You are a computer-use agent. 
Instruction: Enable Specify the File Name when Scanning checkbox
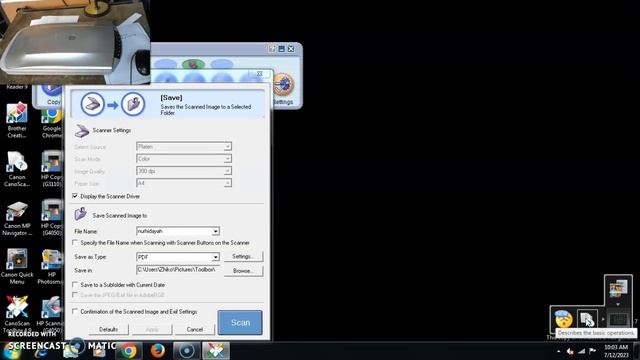click(x=75, y=243)
